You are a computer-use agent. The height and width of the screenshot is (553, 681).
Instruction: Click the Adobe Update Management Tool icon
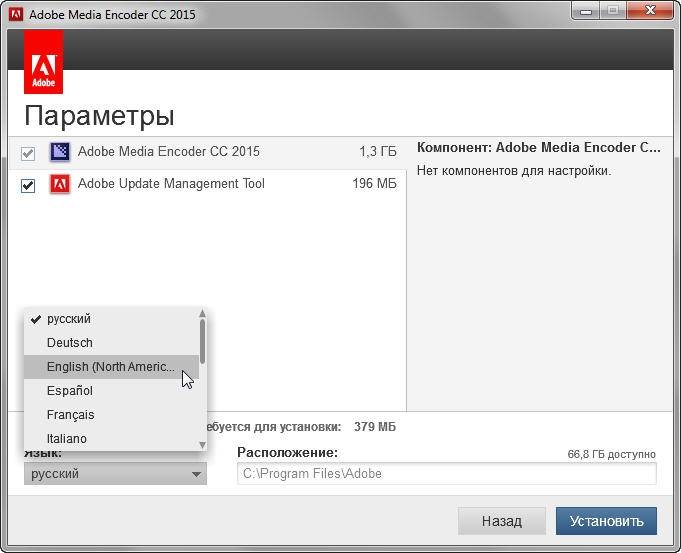60,184
